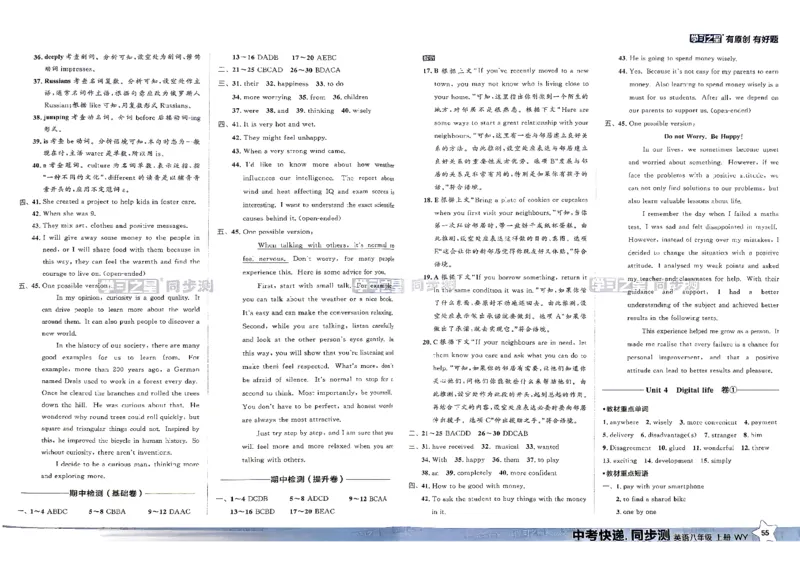The width and height of the screenshot is (800, 566).
Task: Click the heading "期中检测（基础卷）"
Action: pyautogui.click(x=106, y=493)
